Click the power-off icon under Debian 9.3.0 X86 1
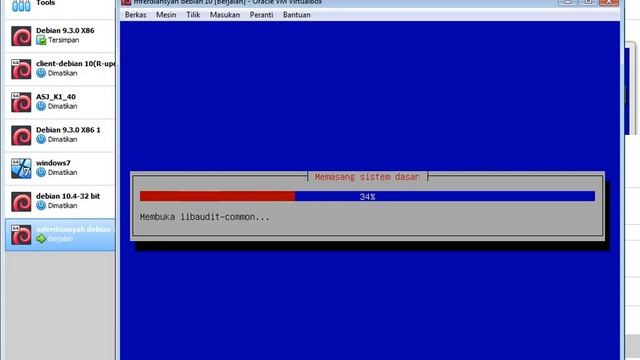 tap(41, 139)
